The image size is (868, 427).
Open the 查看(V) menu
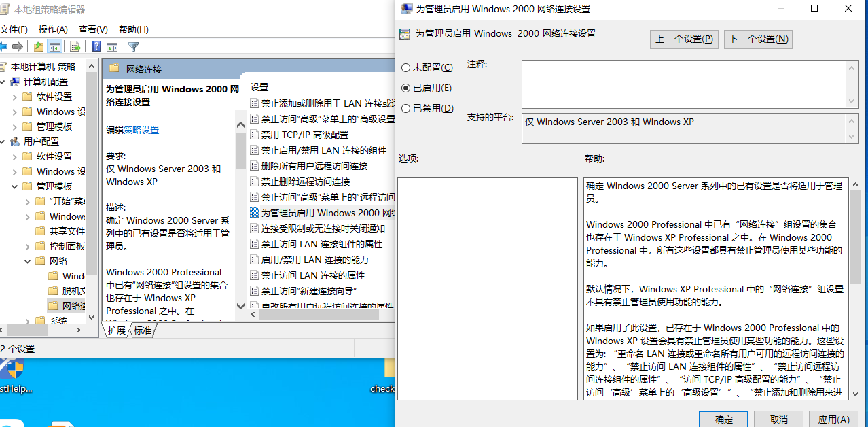93,29
